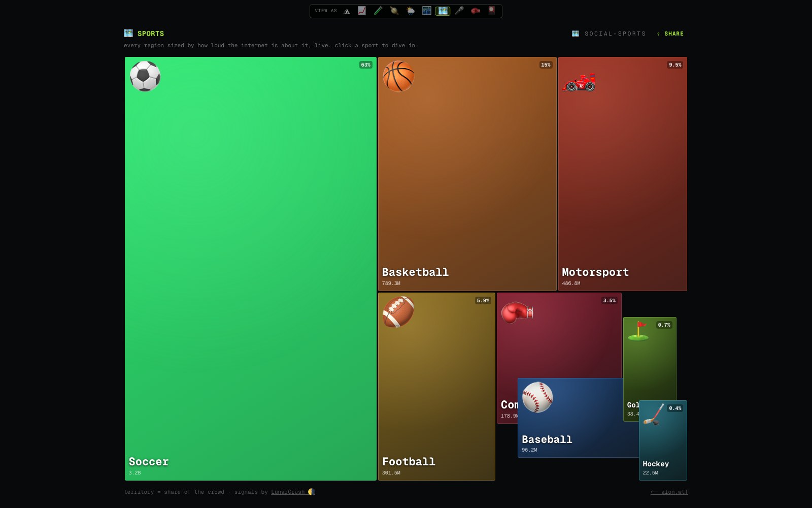The width and height of the screenshot is (812, 508).
Task: Click the red race car emoji
Action: [579, 82]
